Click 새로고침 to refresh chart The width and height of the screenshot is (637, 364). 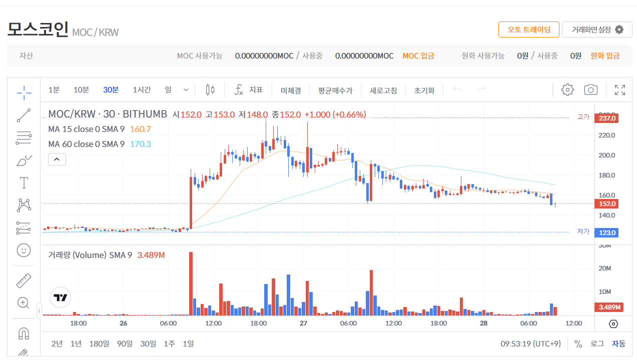pos(383,90)
